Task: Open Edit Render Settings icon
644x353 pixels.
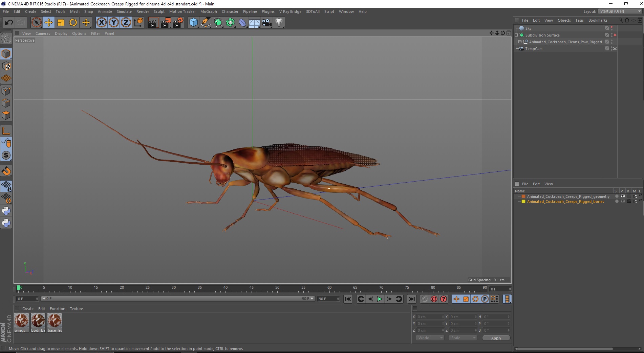Action: pos(178,23)
